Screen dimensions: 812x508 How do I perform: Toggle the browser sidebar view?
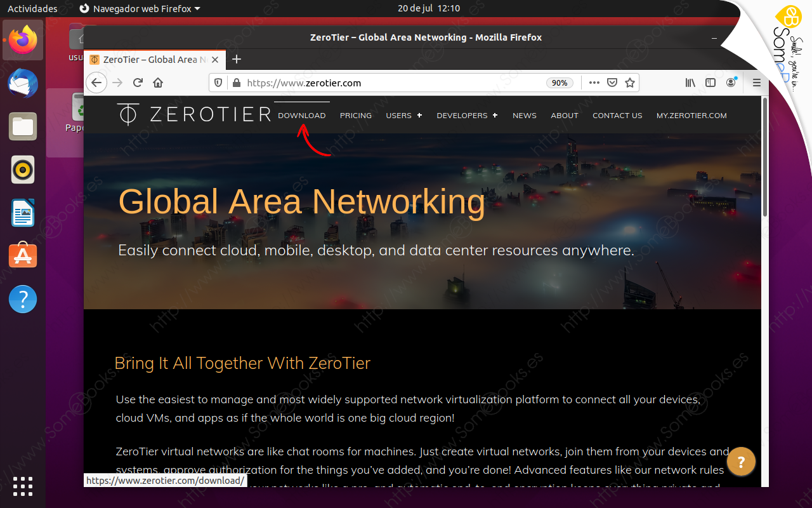(x=710, y=83)
